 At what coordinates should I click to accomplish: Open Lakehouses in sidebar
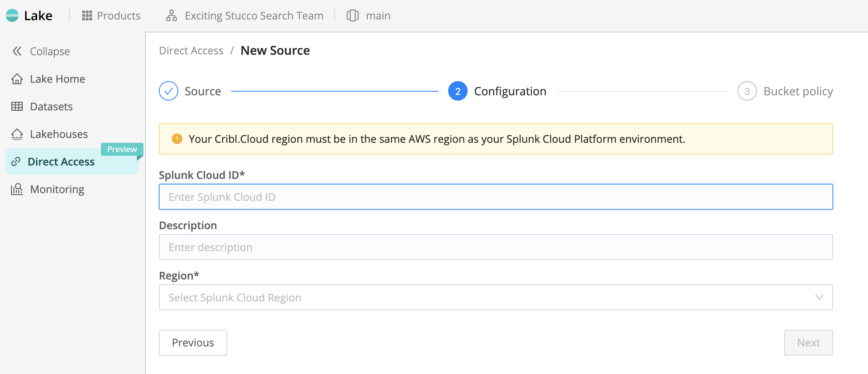tap(72, 134)
